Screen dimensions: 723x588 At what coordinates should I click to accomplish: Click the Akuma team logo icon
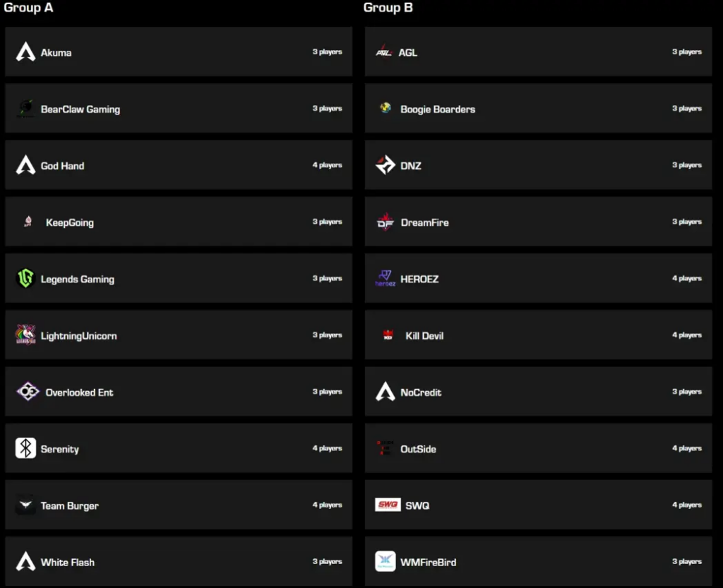[26, 52]
